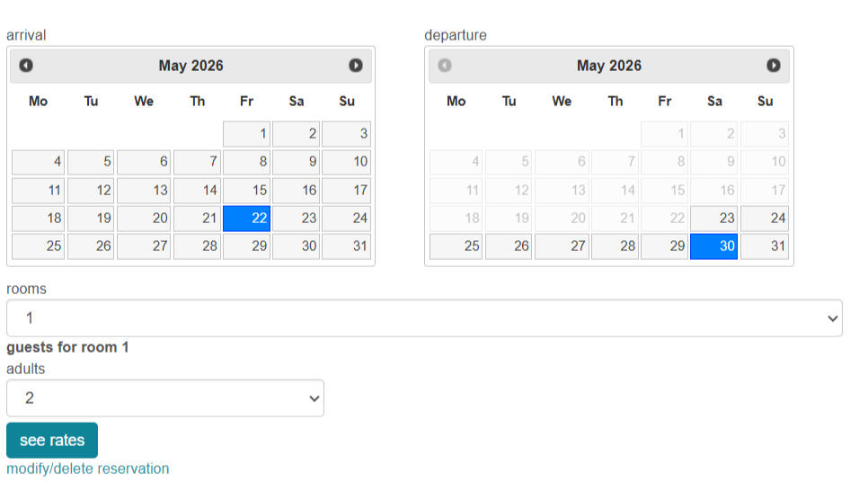868x500 pixels.
Task: Pick May 29 in arrival calendar
Action: pyautogui.click(x=247, y=246)
